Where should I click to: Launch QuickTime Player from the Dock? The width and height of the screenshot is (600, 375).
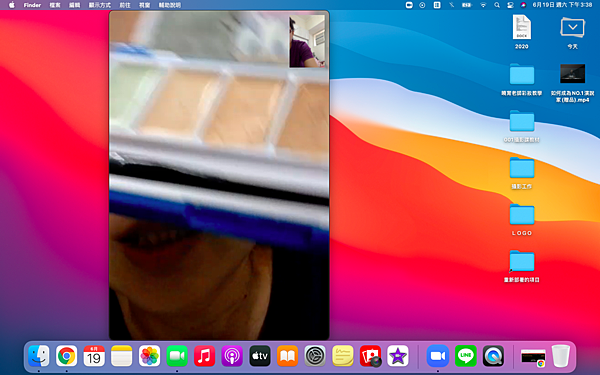coord(493,356)
